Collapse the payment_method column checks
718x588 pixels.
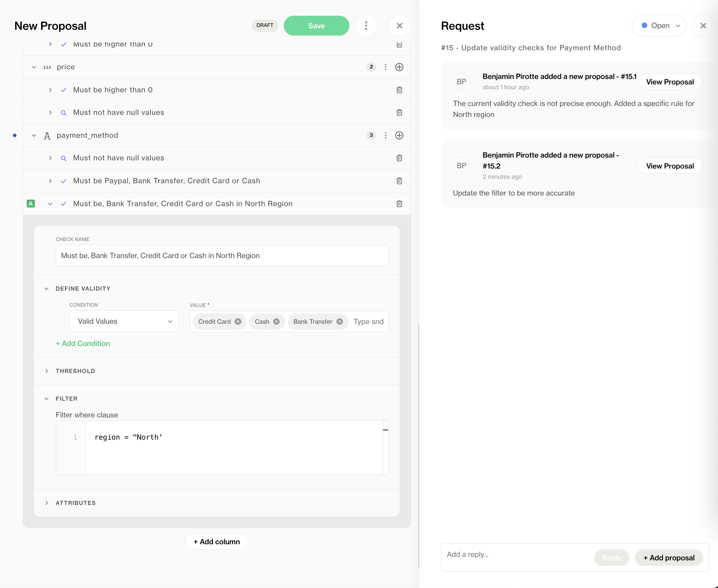click(34, 135)
